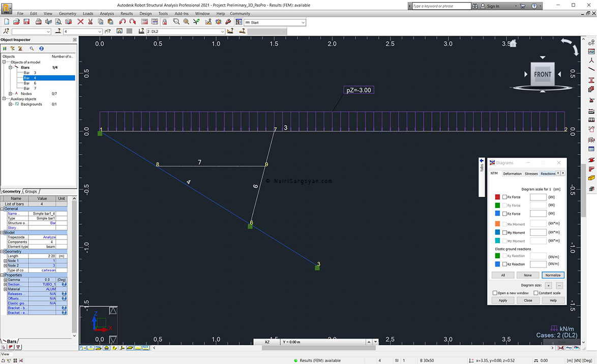Open the bar selection dropdown showing 4
The height and width of the screenshot is (364, 597).
coord(82,32)
